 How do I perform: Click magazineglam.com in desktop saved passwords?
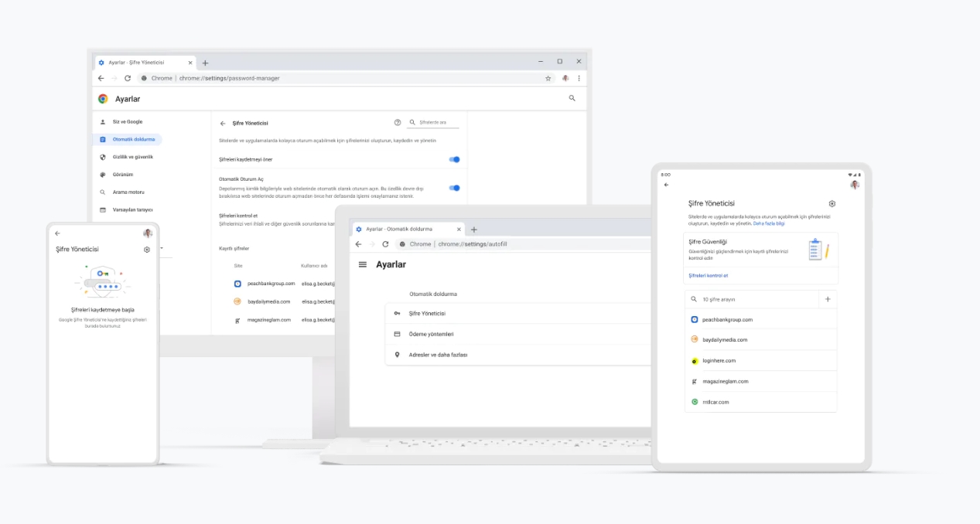coord(268,319)
